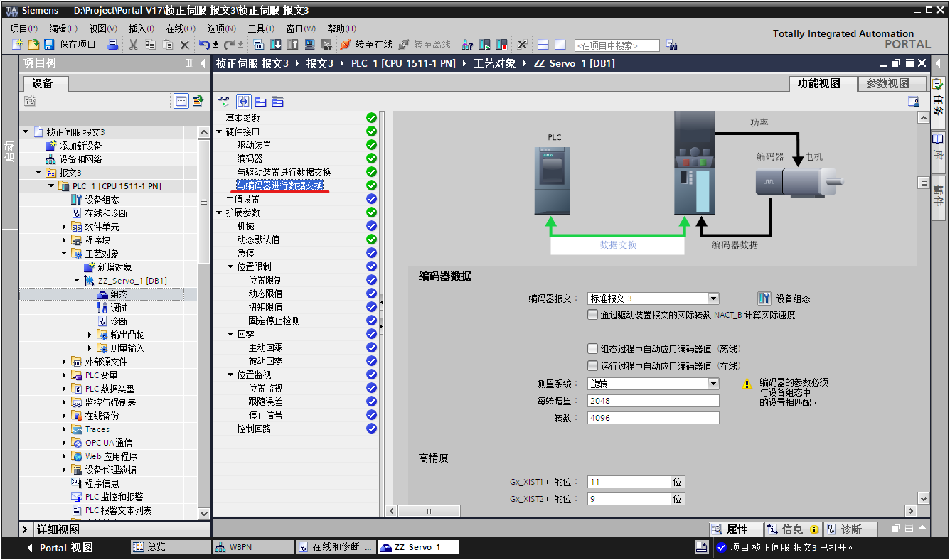Select 驱动装置 in the navigation list
This screenshot has width=950, height=560.
point(254,145)
